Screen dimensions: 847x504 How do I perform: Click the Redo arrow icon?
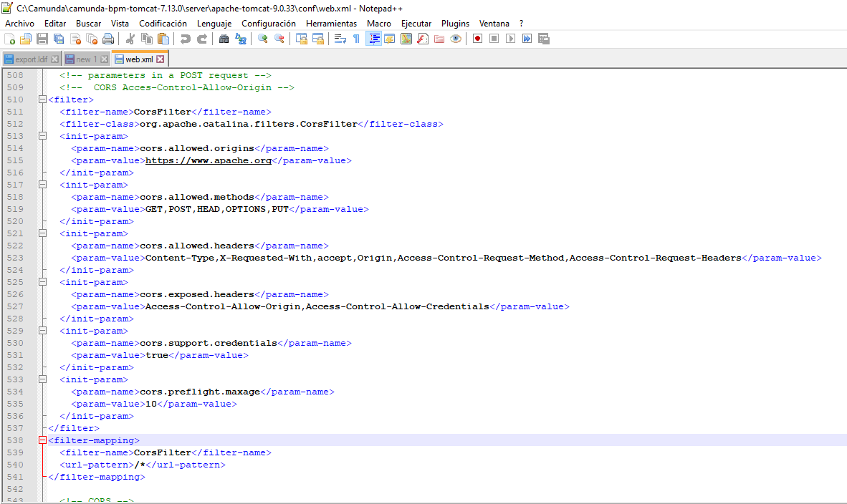coord(202,39)
